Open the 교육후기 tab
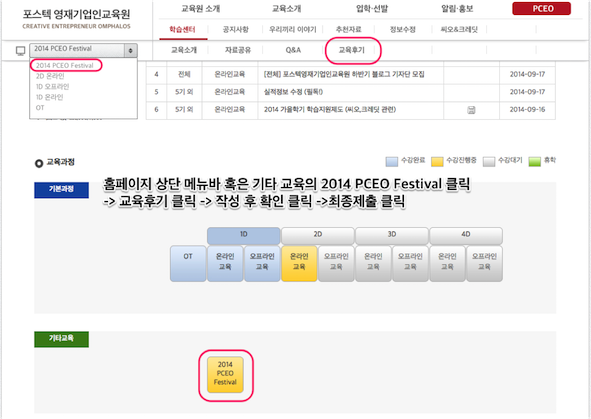This screenshot has width=591, height=419. [352, 50]
